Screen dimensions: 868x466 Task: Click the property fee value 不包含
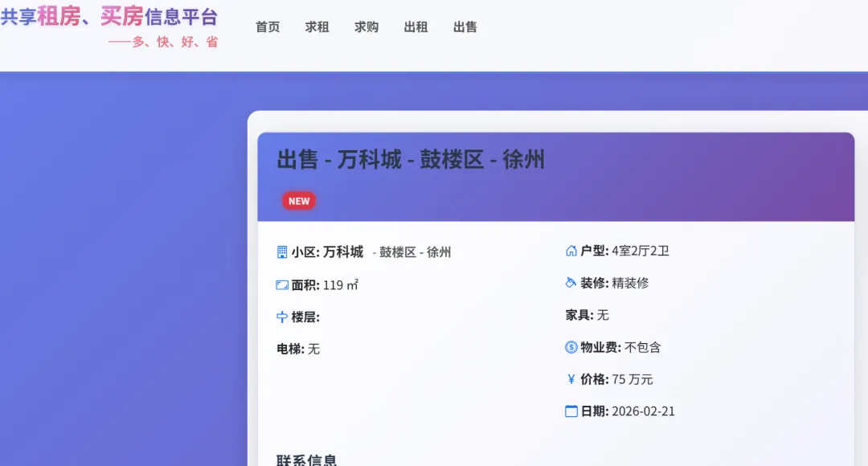pyautogui.click(x=643, y=347)
